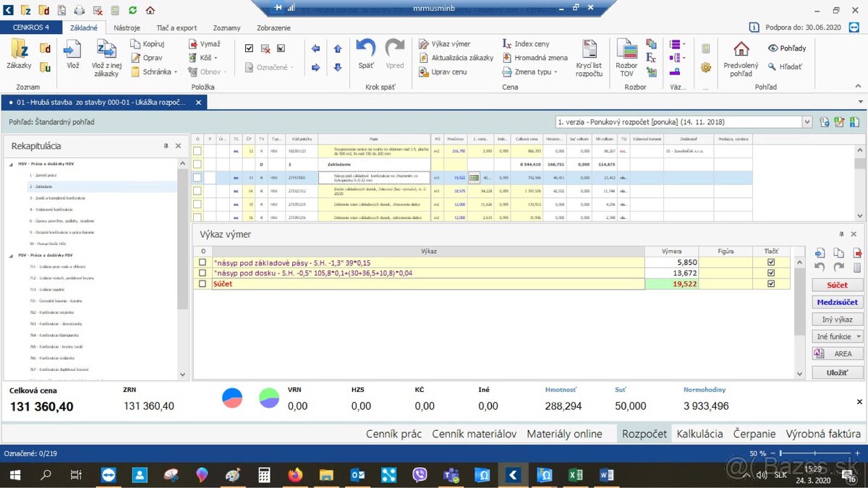868x488 pixels.
Task: Switch to the Nástroje ribbon tab
Action: pos(127,27)
